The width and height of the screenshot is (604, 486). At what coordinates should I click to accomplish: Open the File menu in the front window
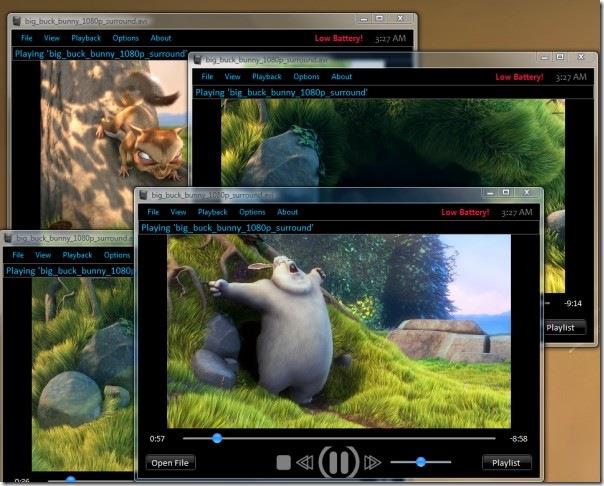153,212
